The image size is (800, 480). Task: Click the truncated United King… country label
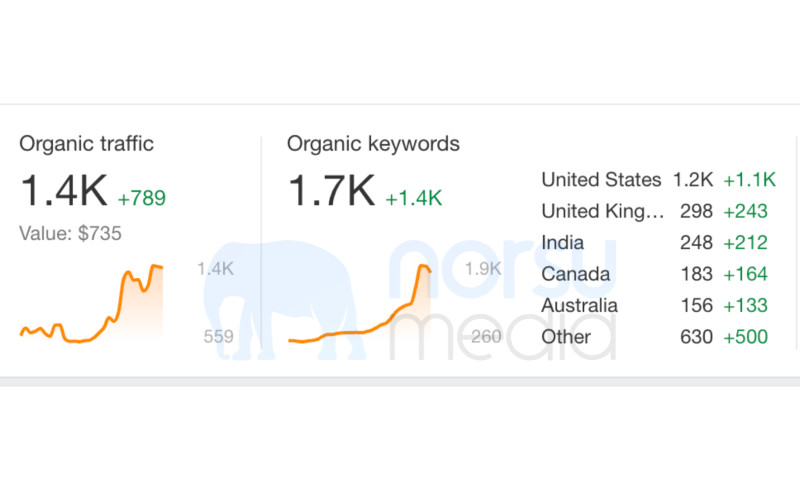coord(602,211)
